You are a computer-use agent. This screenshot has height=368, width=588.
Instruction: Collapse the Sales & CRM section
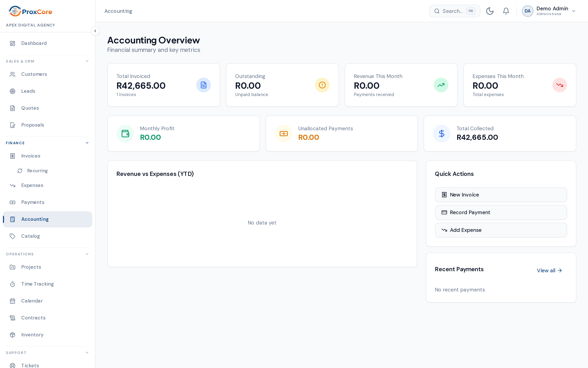tap(48, 61)
